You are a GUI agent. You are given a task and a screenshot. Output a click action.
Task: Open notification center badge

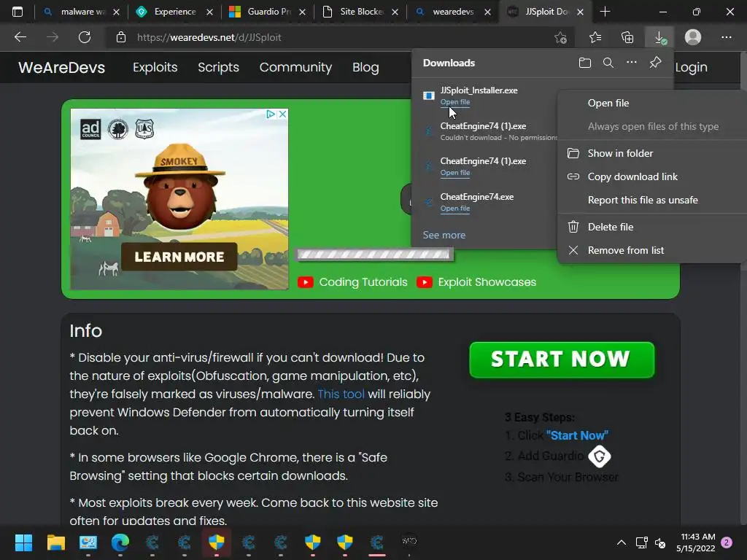[x=727, y=542]
